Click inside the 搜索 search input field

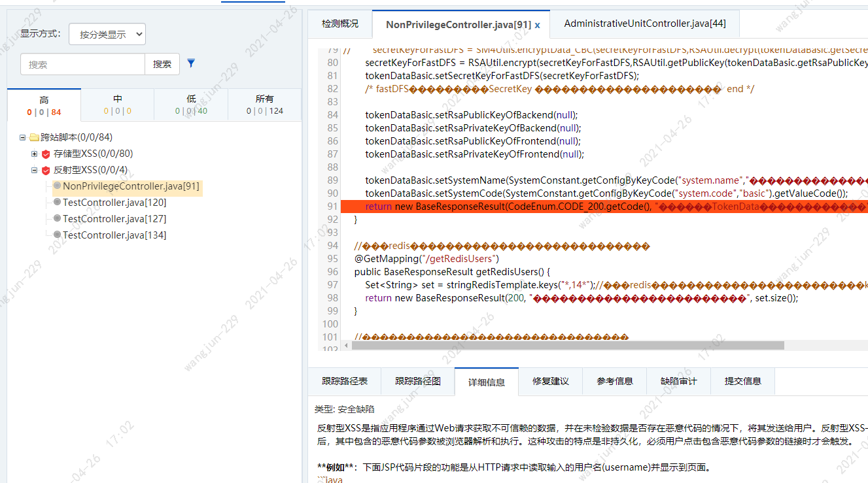click(x=82, y=64)
